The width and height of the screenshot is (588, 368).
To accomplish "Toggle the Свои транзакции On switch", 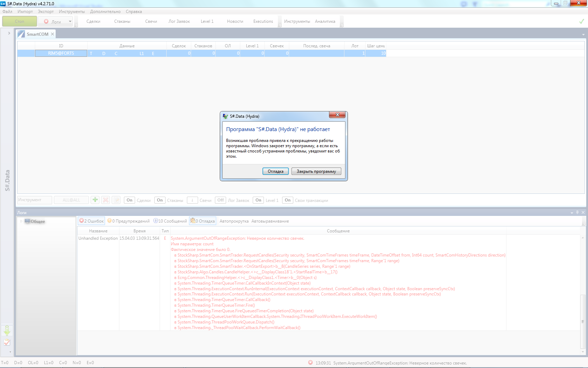I will pos(288,200).
